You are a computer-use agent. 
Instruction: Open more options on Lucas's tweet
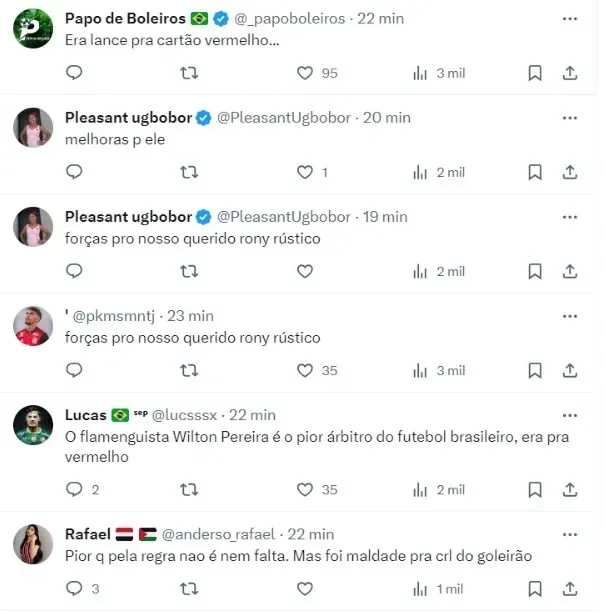pyautogui.click(x=570, y=414)
